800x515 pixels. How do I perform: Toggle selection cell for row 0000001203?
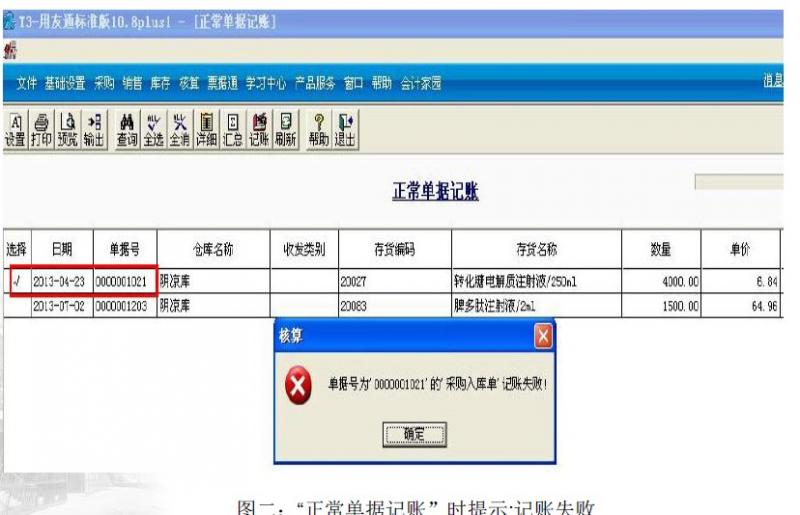click(x=17, y=306)
